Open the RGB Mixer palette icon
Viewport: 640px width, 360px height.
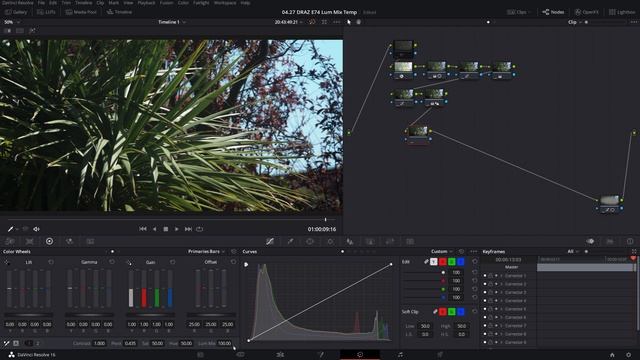(70, 241)
